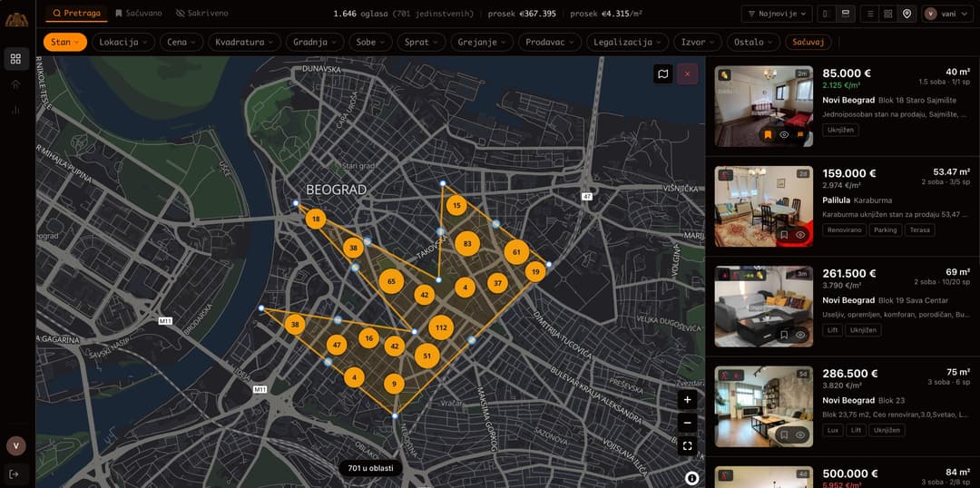The height and width of the screenshot is (488, 980).
Task: Expand the Kvadratura filter dropdown
Action: pyautogui.click(x=244, y=42)
